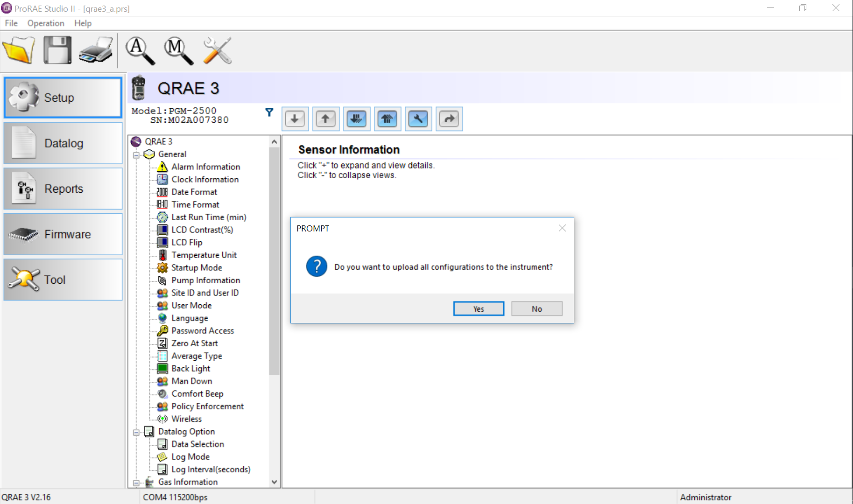Click the upload single config up-arrow button
Screen dimensions: 853x504
(x=325, y=119)
